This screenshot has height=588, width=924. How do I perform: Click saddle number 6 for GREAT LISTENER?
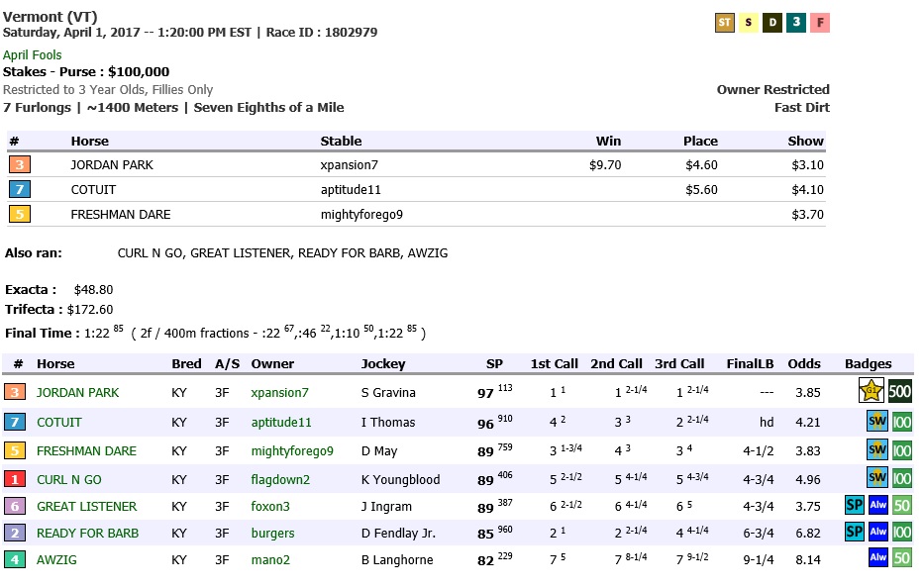click(15, 506)
